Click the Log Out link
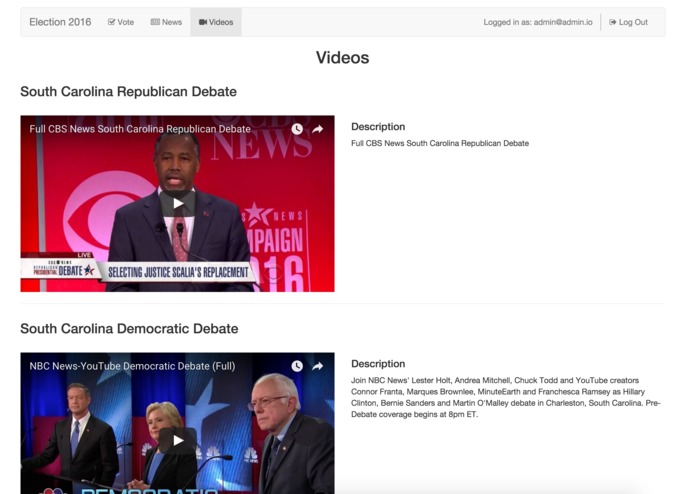The image size is (695, 494). [629, 22]
